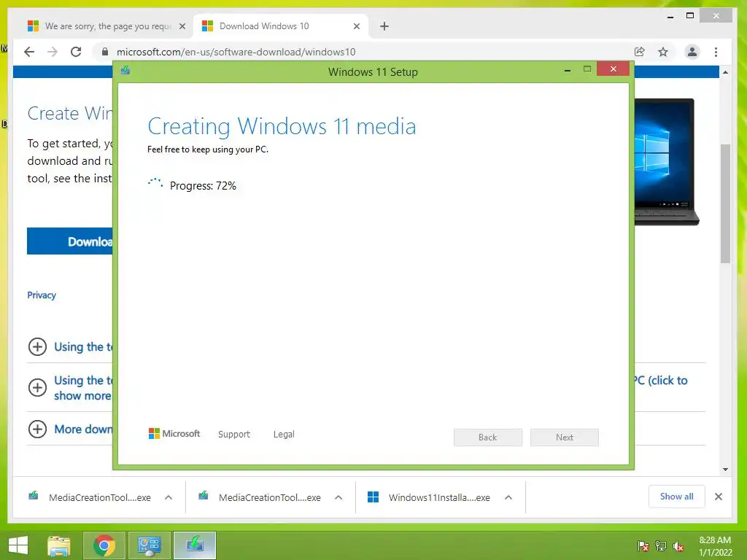This screenshot has width=747, height=560.
Task: Switch to Windows Setup taskbar icon
Action: (195, 545)
